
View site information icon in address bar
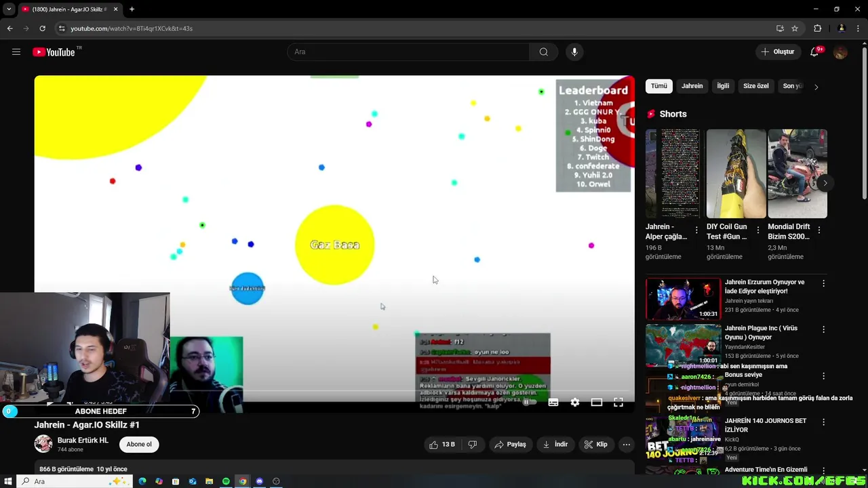coord(62,28)
